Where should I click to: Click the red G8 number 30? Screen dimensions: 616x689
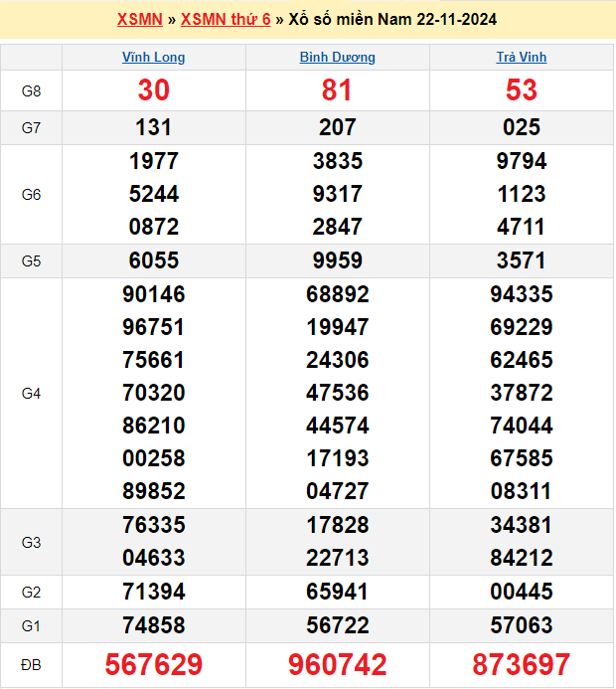click(153, 90)
